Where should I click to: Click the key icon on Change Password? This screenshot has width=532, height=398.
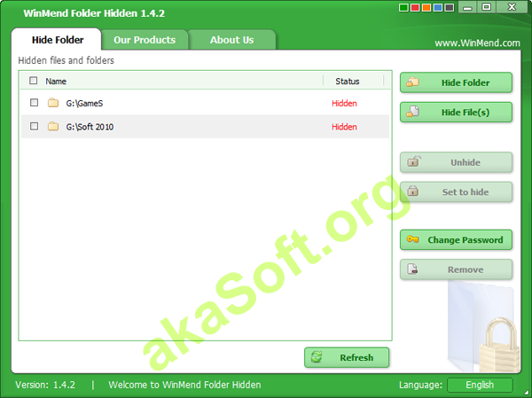[412, 239]
